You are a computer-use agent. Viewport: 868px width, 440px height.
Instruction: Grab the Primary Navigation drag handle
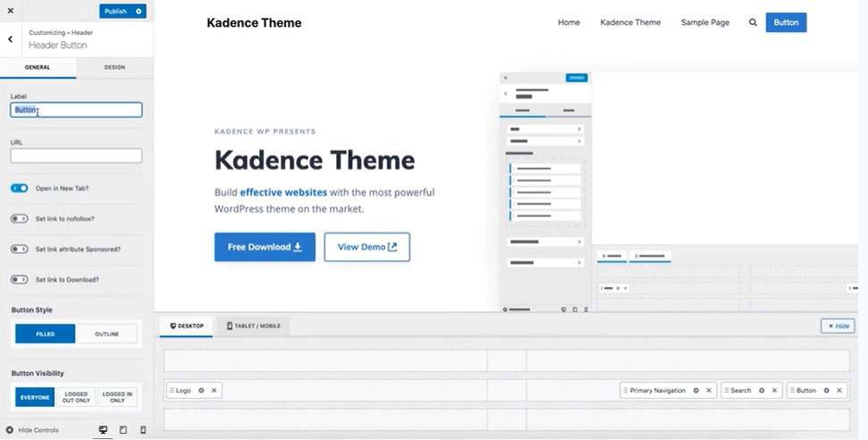626,391
